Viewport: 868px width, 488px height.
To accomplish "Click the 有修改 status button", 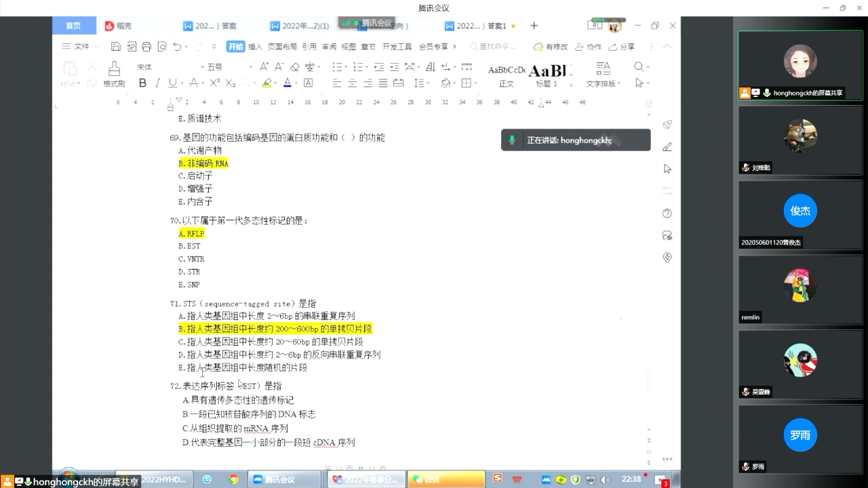I will click(x=551, y=47).
